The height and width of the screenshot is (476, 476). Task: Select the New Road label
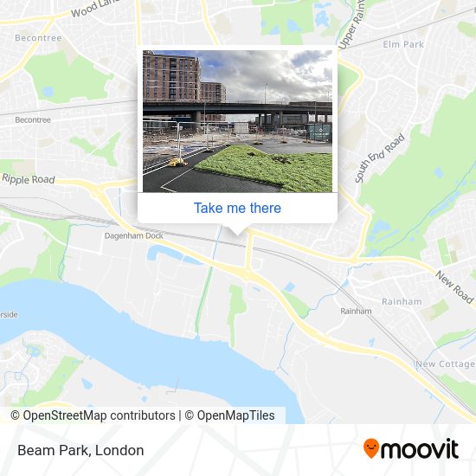click(x=454, y=286)
